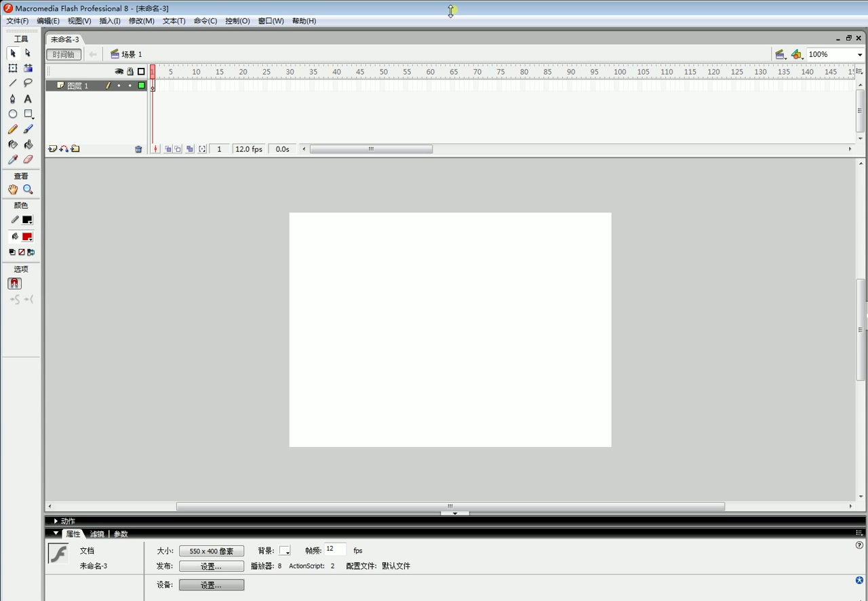Open the properties panel options menu
Viewport: 868px width, 601px height.
(x=859, y=533)
